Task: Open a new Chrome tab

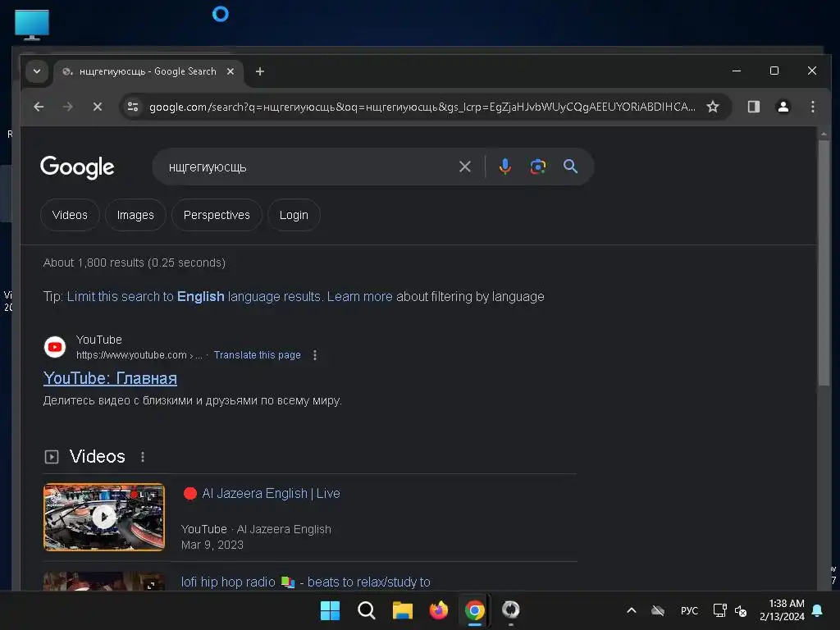Action: [260, 71]
